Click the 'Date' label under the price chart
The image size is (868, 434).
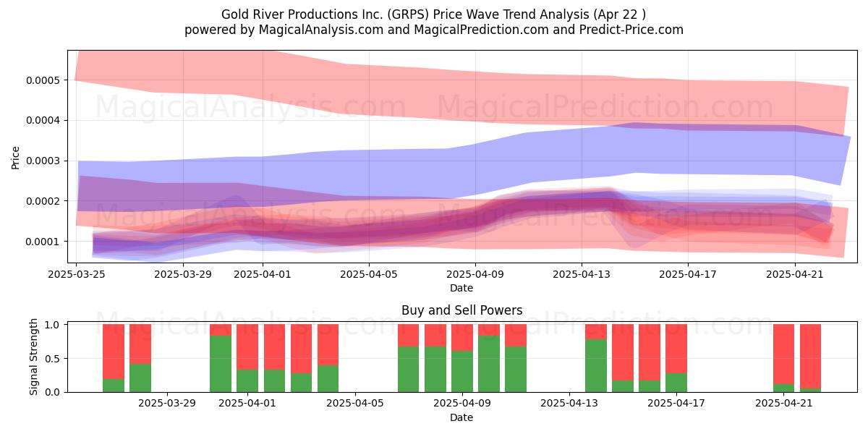click(461, 288)
